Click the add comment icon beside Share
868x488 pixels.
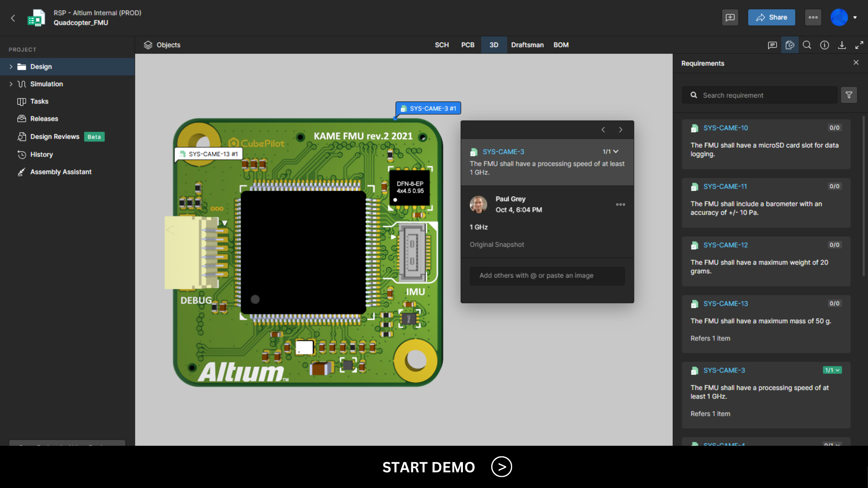pos(730,18)
